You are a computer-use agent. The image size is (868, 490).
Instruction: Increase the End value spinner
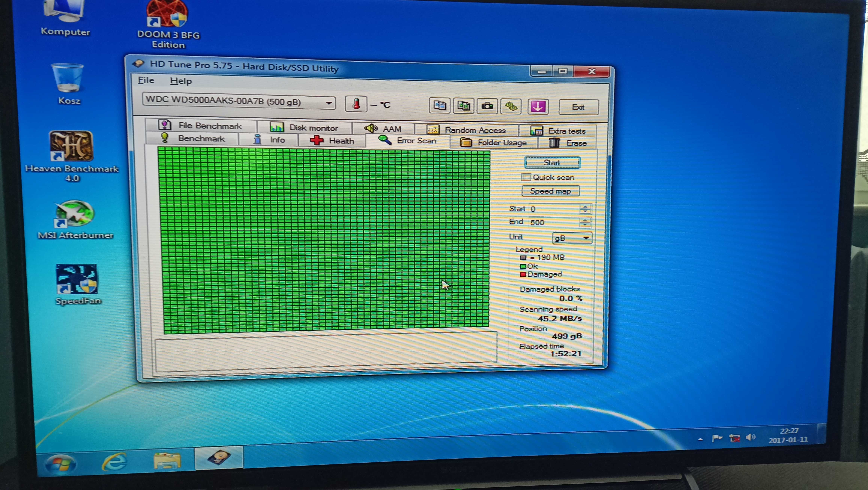[585, 220]
